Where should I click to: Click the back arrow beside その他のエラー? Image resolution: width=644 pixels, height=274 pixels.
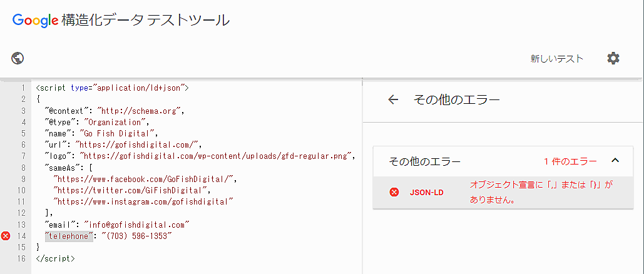coord(393,99)
